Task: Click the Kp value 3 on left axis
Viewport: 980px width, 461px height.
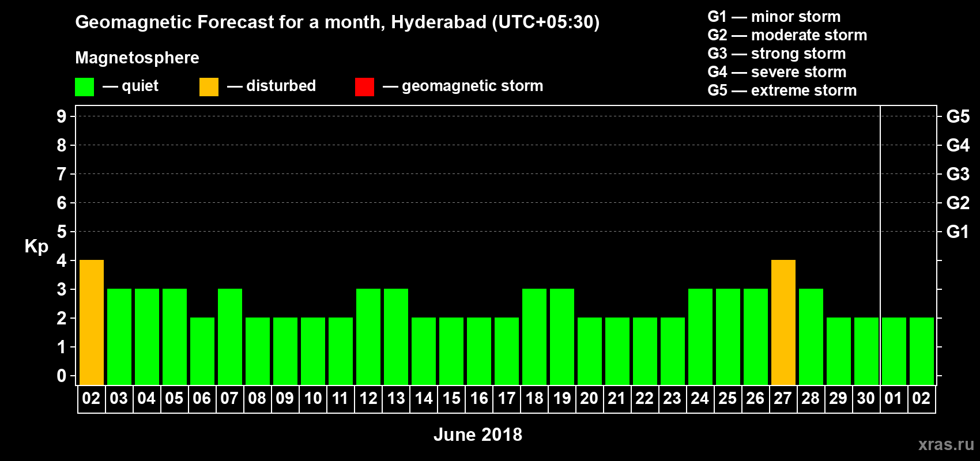Action: 62,289
